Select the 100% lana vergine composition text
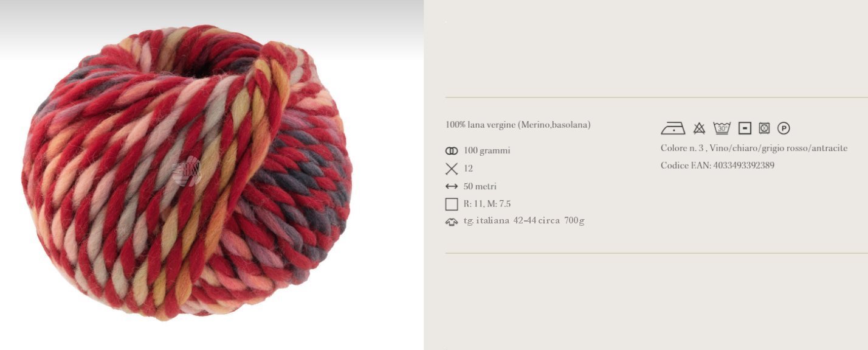The width and height of the screenshot is (868, 350). pos(518,125)
